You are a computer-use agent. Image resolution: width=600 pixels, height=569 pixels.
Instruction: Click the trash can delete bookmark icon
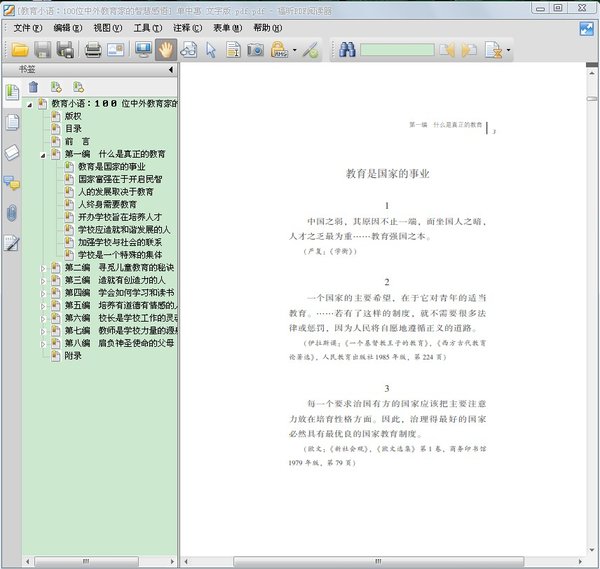tap(34, 87)
